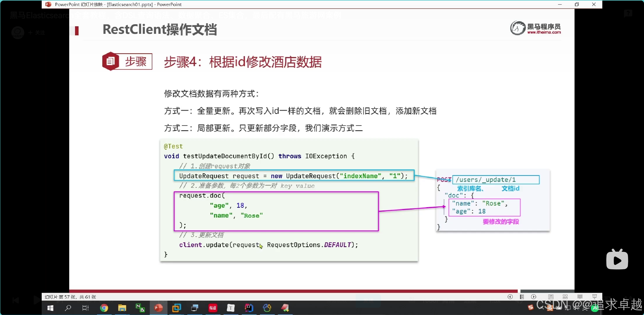Open VMware Workstation taskbar icon
The image size is (644, 315).
176,308
